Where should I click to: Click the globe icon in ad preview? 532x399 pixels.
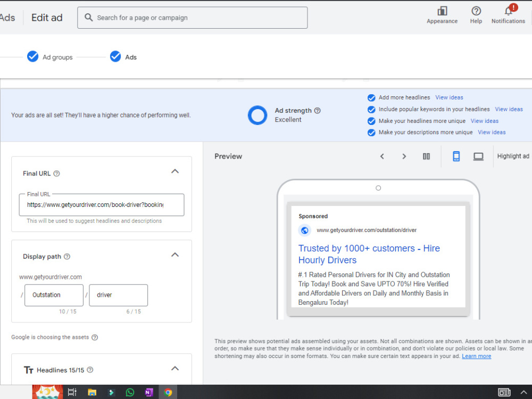(305, 230)
